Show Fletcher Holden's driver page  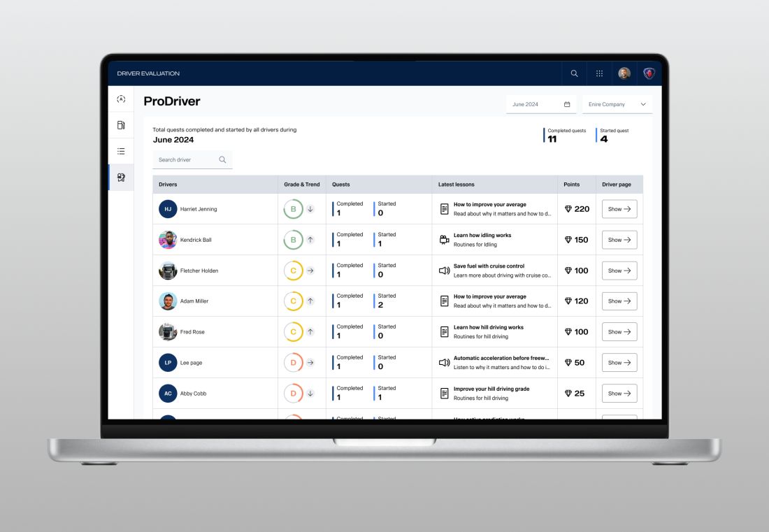click(619, 271)
